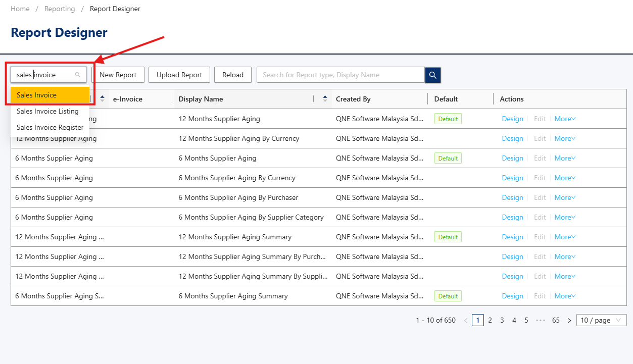Image resolution: width=633 pixels, height=364 pixels.
Task: Click the New Report button
Action: tap(118, 75)
